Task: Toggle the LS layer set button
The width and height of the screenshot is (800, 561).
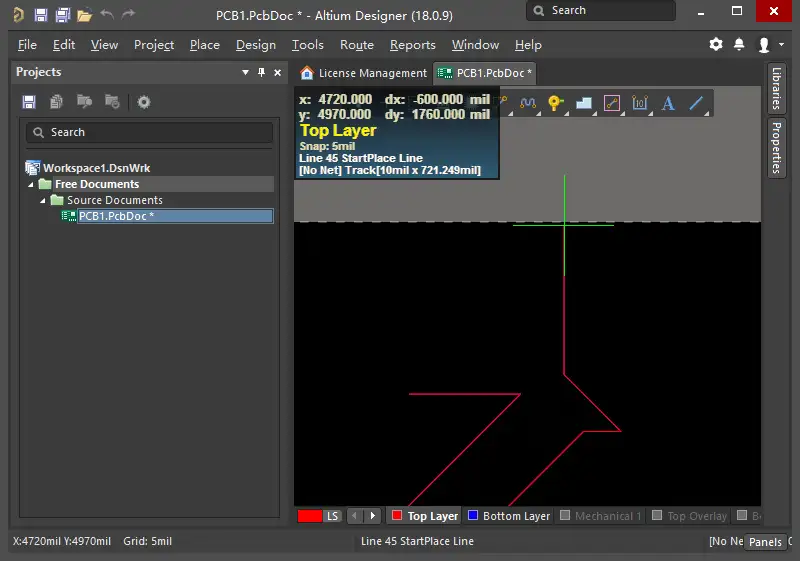Action: point(333,516)
